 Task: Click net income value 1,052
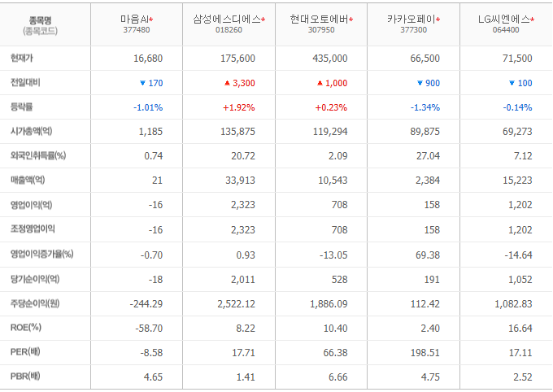click(520, 280)
